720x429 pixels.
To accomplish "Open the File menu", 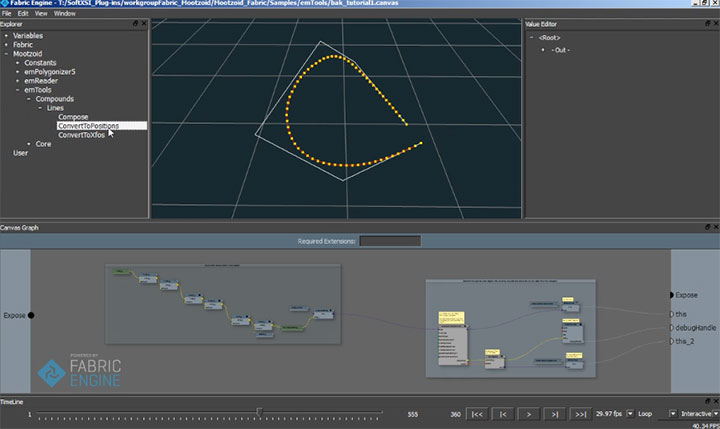I will [6, 13].
